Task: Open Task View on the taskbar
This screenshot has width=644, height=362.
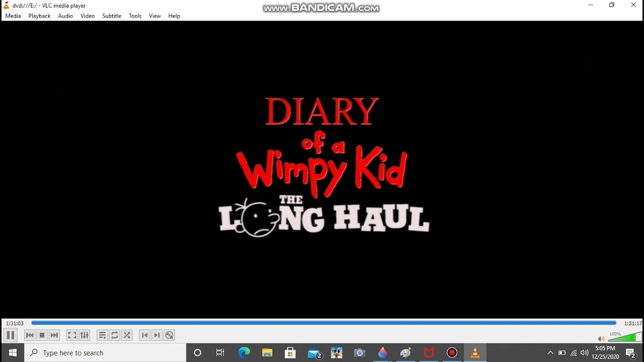Action: pyautogui.click(x=220, y=353)
